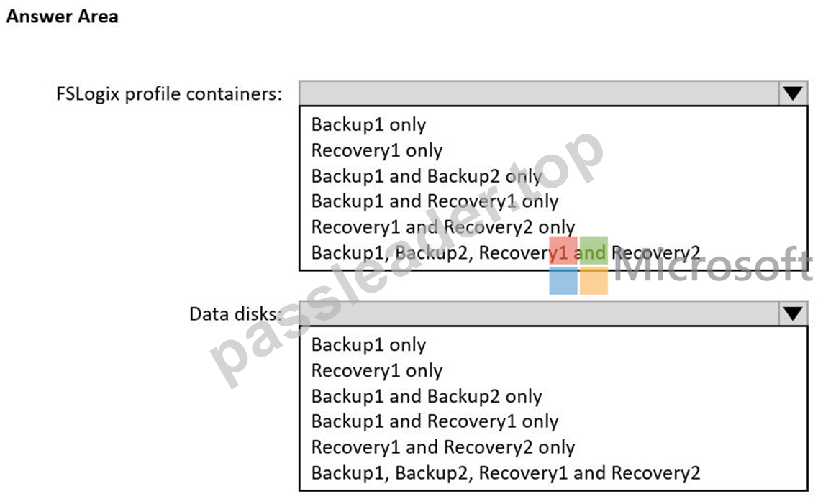Choose Backup1 and Backup2 only for FSLogix
This screenshot has width=818, height=504.
click(426, 175)
